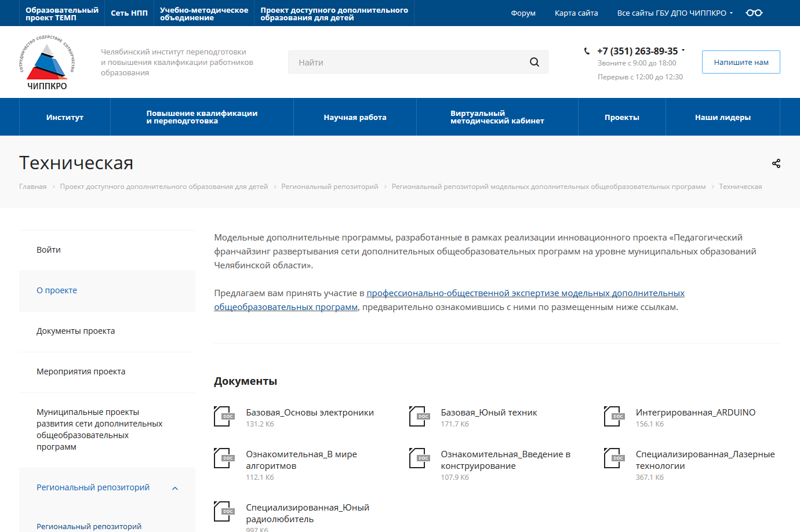The image size is (800, 532).
Task: Click the Напишите нам button
Action: coord(741,62)
